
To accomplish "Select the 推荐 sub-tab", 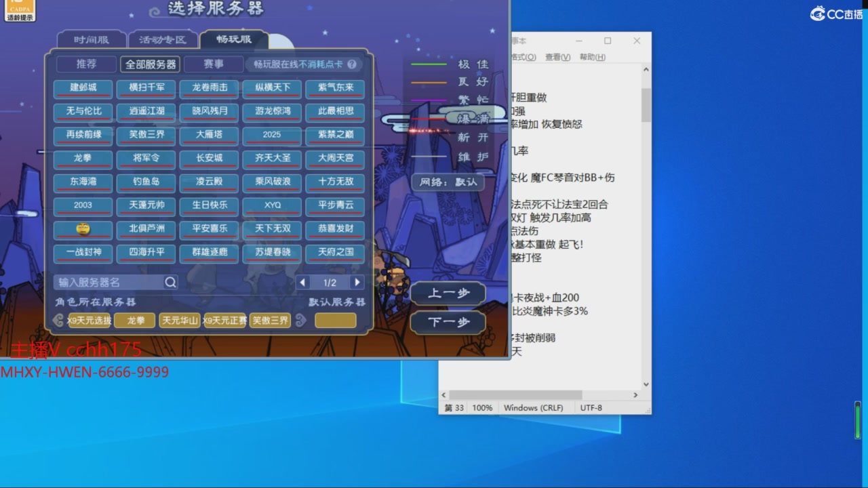I will pyautogui.click(x=87, y=64).
